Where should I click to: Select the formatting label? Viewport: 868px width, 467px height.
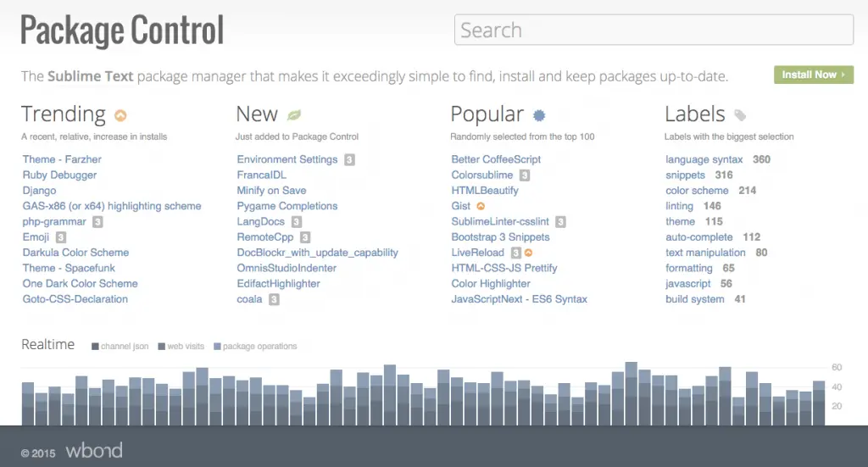click(x=689, y=268)
